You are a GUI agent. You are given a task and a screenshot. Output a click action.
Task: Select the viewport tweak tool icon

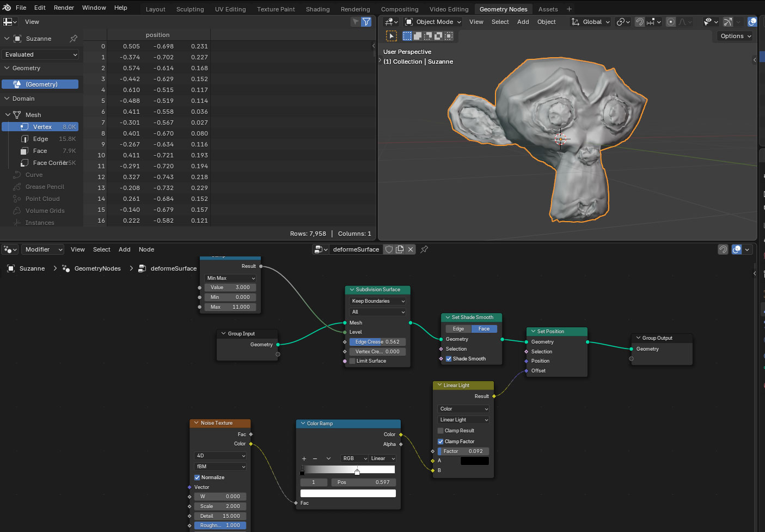coord(391,36)
